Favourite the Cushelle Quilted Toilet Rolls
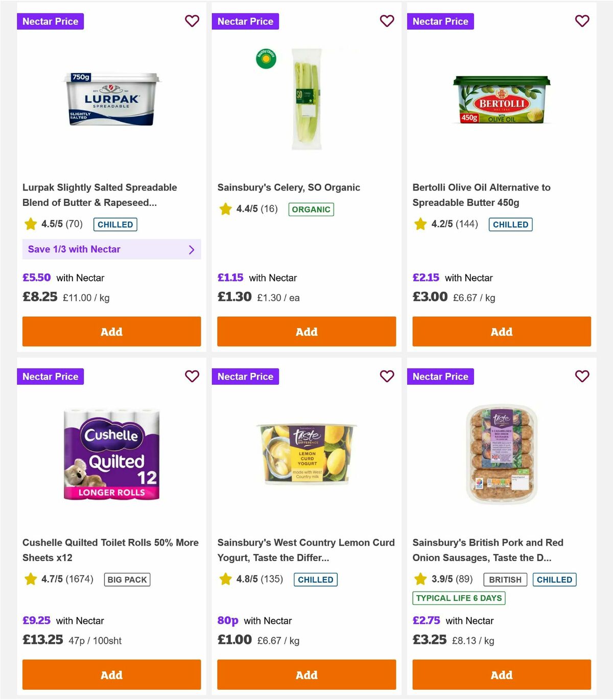Image resolution: width=613 pixels, height=700 pixels. click(x=192, y=376)
